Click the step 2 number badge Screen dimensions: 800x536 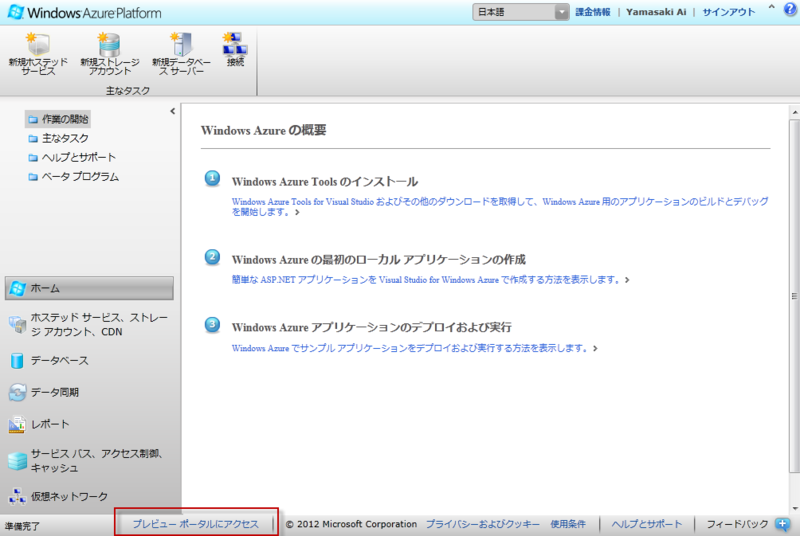(x=212, y=257)
